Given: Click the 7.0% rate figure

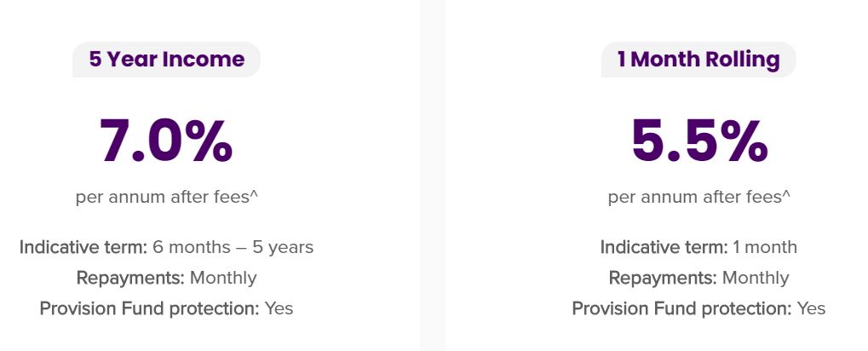Looking at the screenshot, I should point(166,141).
